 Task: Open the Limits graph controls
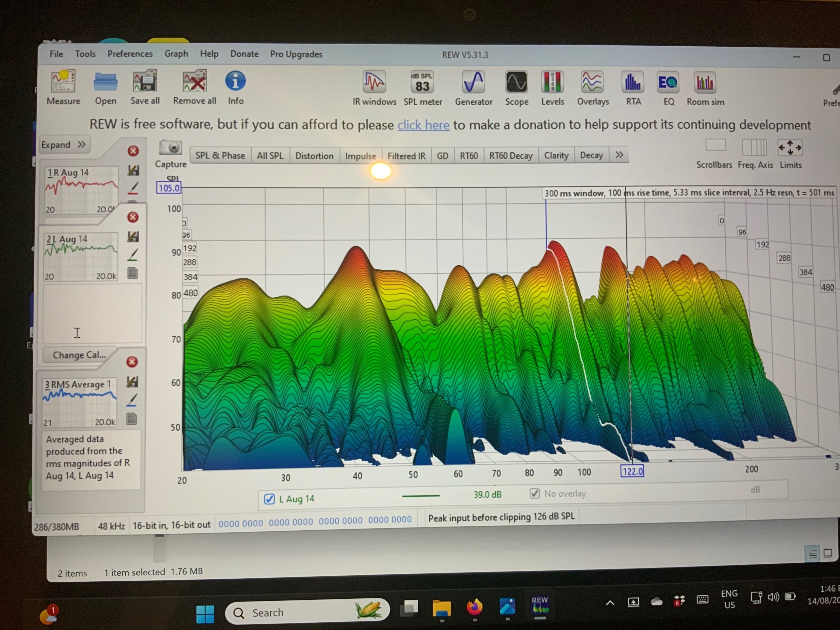click(790, 148)
